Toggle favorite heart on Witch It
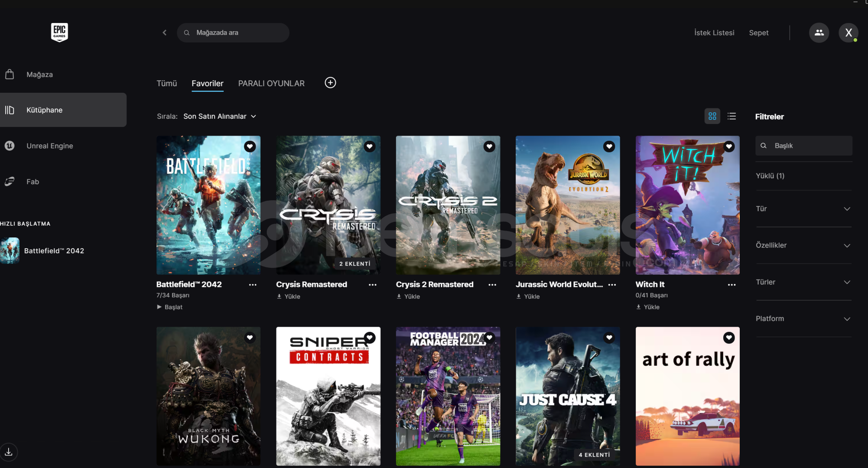 [x=729, y=146]
